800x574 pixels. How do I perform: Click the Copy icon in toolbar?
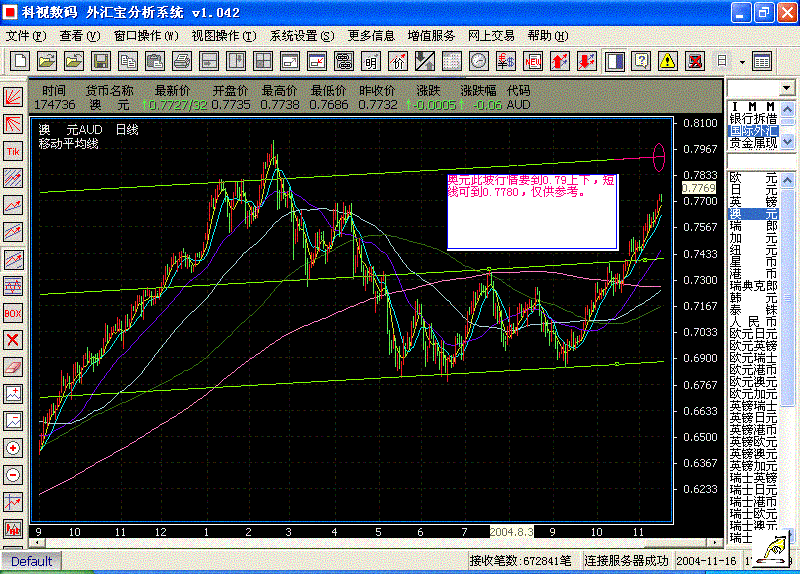point(128,61)
